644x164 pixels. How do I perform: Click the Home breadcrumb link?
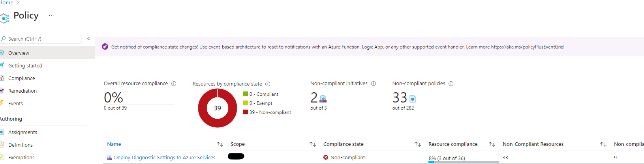tap(6, 3)
